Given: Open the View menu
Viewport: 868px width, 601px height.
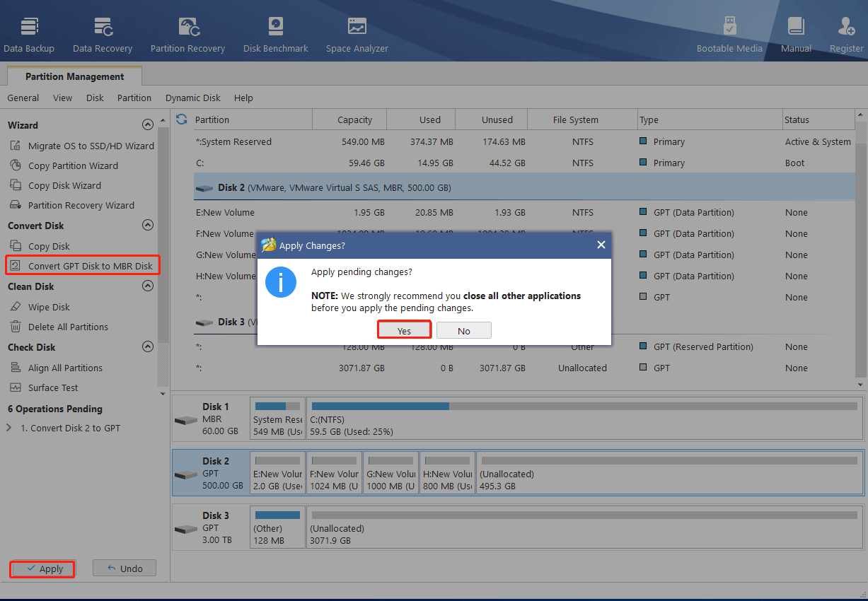Looking at the screenshot, I should pyautogui.click(x=62, y=98).
